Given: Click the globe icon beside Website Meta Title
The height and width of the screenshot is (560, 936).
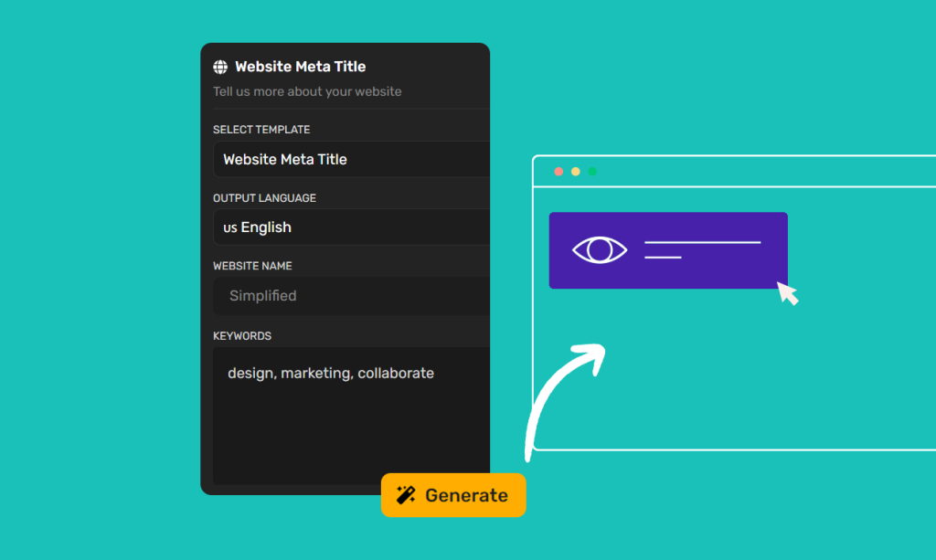Looking at the screenshot, I should [x=220, y=67].
